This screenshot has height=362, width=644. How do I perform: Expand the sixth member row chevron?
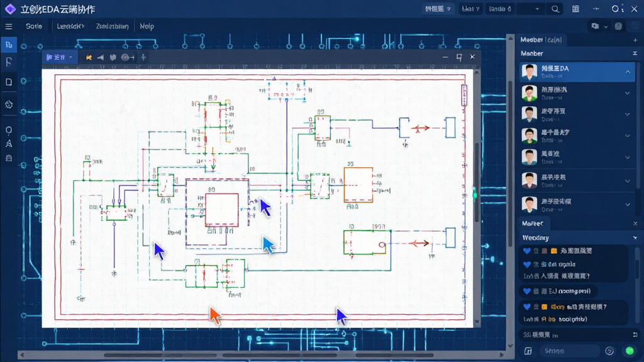tap(628, 181)
